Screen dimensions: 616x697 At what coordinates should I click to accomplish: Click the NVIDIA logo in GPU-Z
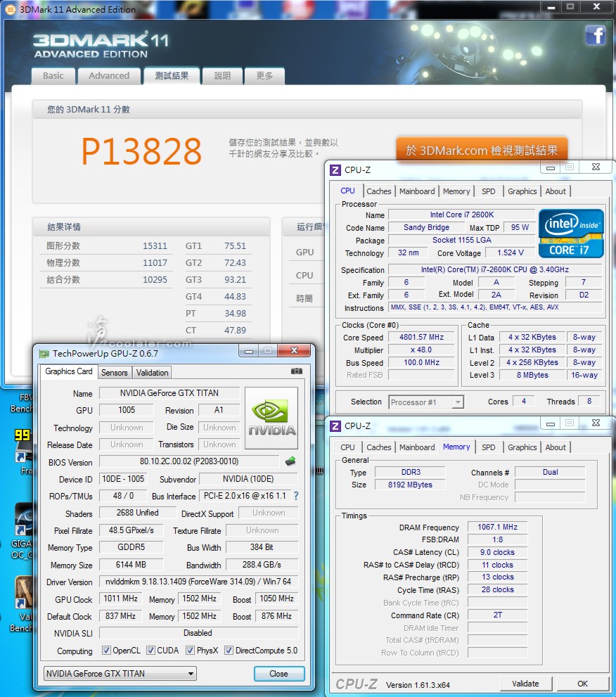tap(271, 418)
